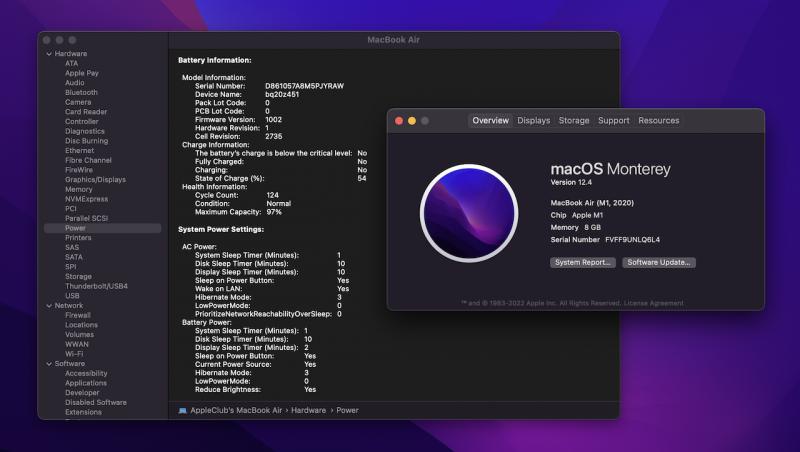Select Fibre Channel in the sidebar
This screenshot has height=452, width=800.
click(x=88, y=160)
